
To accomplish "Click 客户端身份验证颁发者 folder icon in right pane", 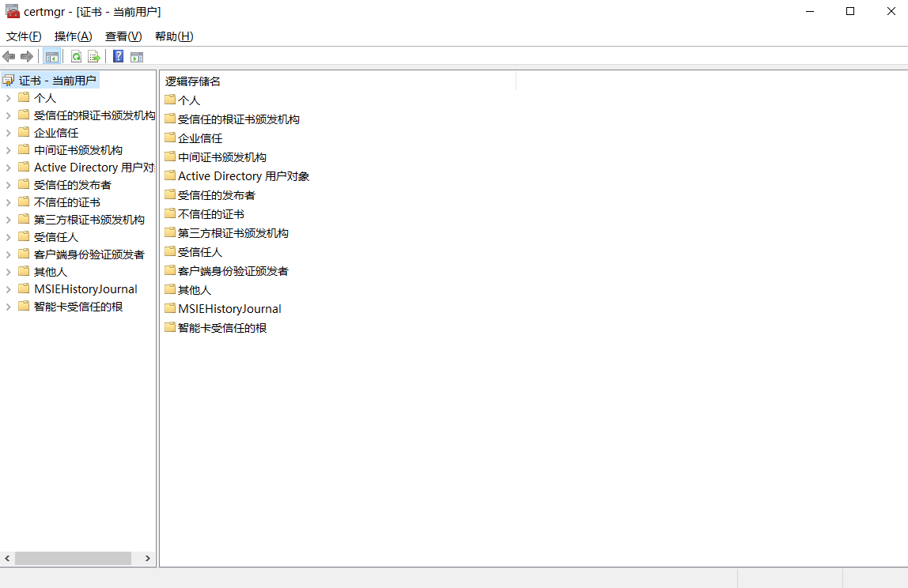I will click(170, 270).
